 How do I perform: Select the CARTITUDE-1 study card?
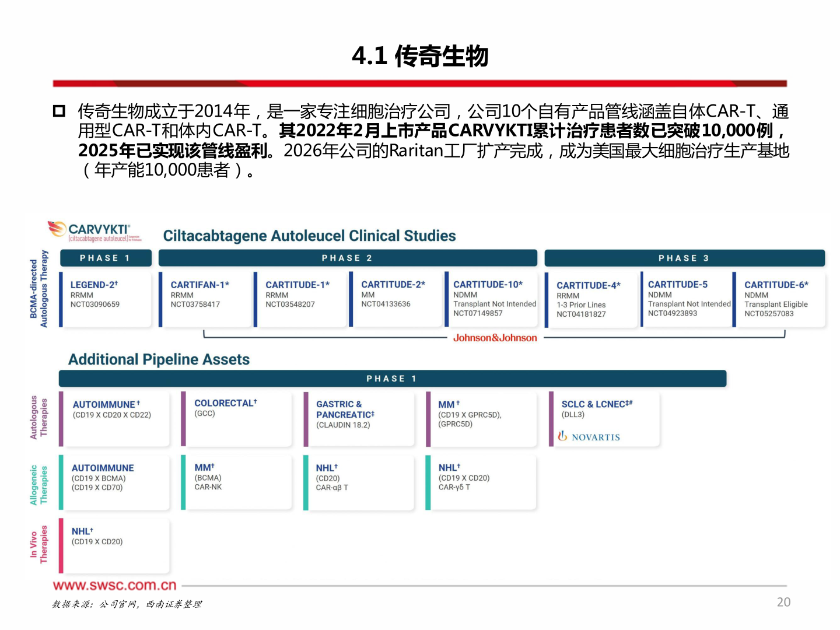point(300,299)
